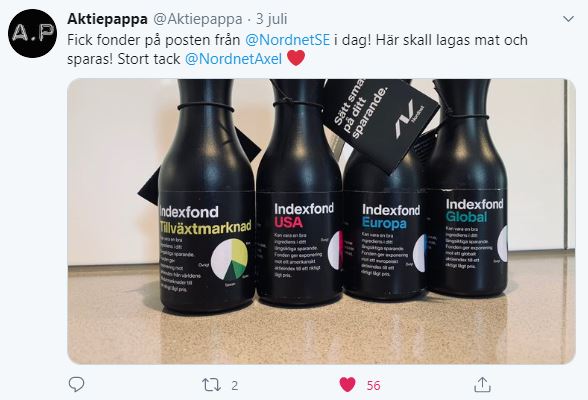The image size is (588, 400).
Task: Open the @NordnetSE mention
Action: (288, 40)
